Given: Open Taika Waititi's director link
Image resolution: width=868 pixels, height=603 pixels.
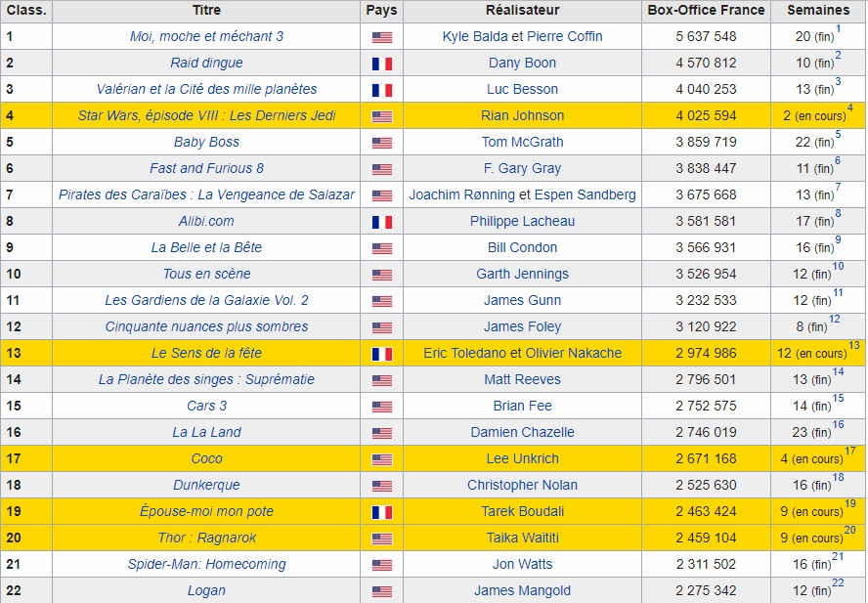Looking at the screenshot, I should point(522,538).
